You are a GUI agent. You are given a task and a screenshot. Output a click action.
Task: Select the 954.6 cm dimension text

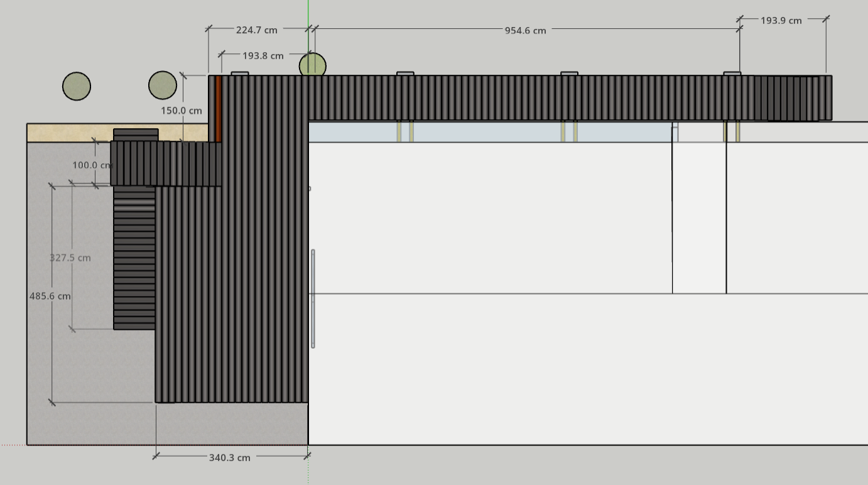pyautogui.click(x=525, y=30)
